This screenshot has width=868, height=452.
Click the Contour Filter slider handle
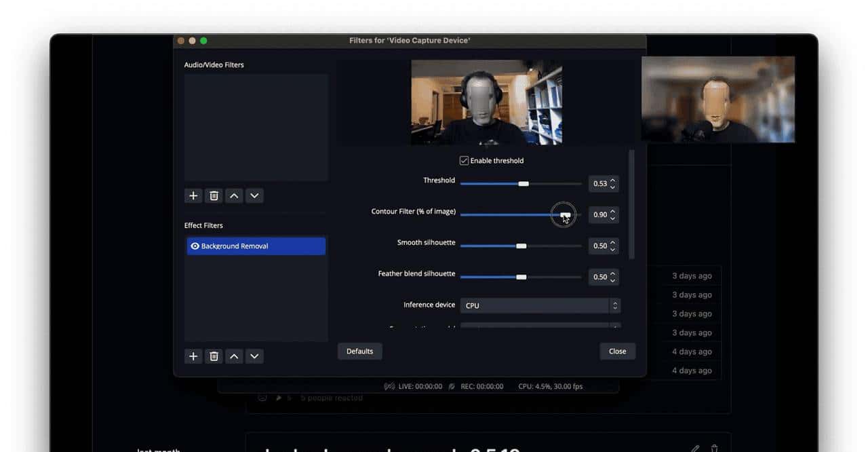tap(565, 214)
